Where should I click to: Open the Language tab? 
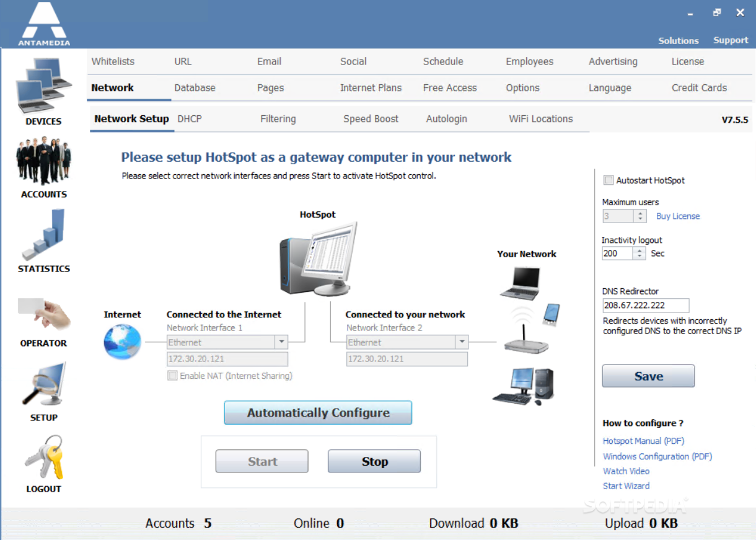(x=610, y=87)
